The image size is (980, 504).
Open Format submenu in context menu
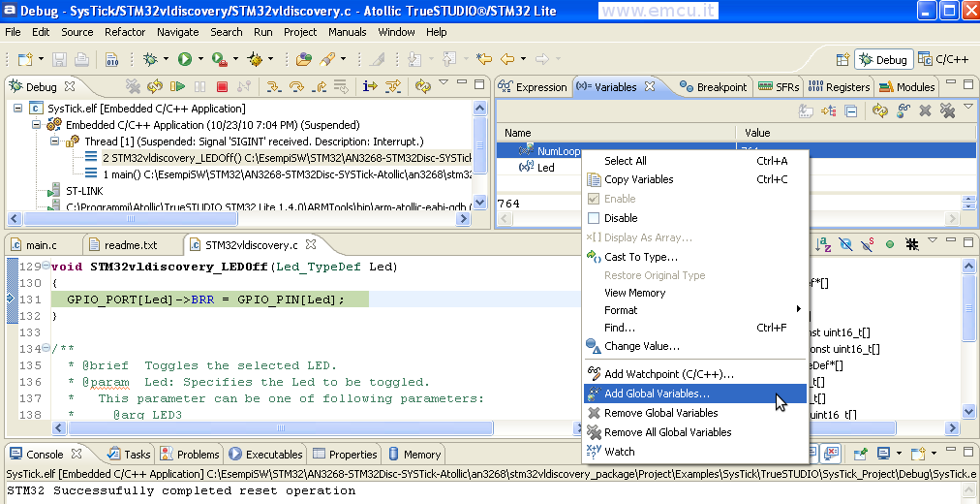(x=695, y=310)
